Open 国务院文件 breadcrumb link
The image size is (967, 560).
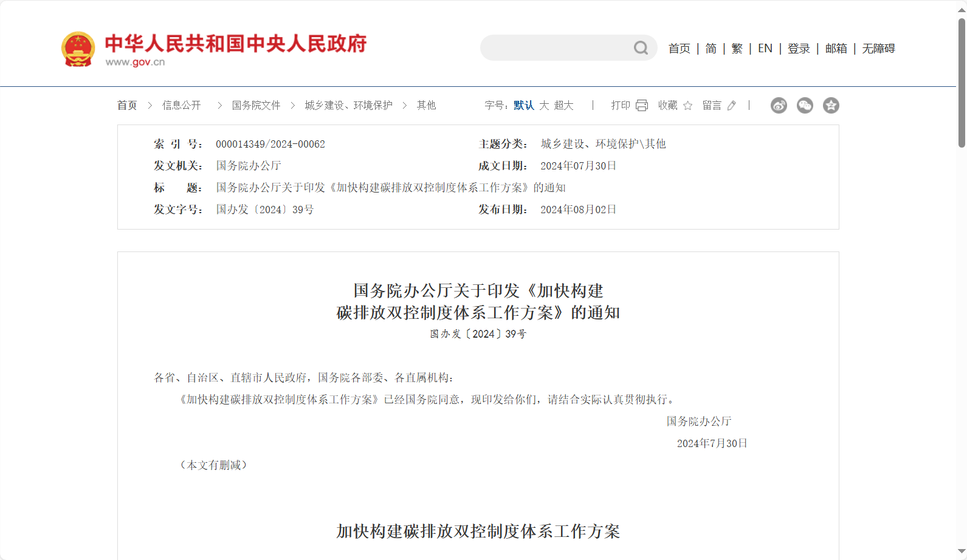256,106
